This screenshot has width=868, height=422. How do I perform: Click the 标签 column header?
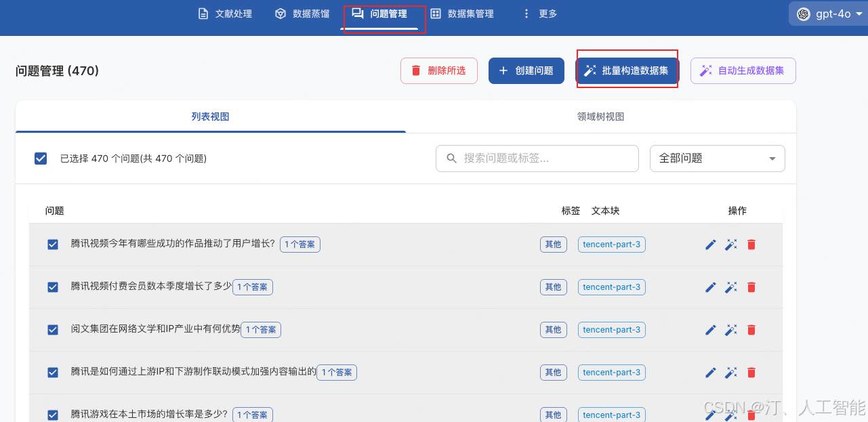click(571, 211)
